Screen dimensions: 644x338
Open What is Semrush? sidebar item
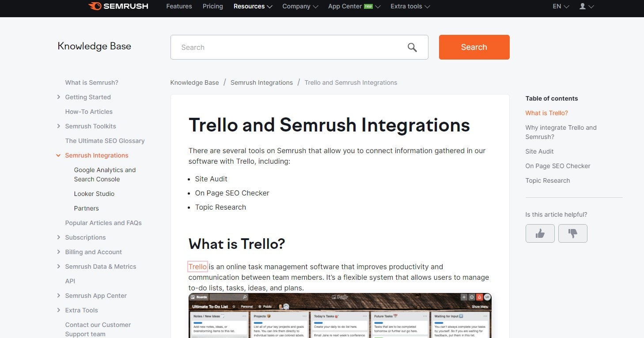[x=91, y=83]
